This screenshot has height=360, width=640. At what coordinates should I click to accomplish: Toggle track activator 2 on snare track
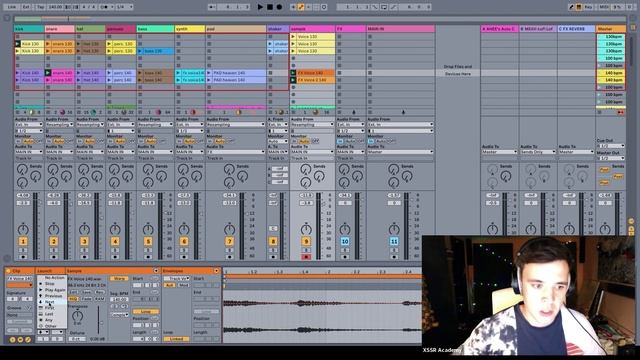point(53,242)
